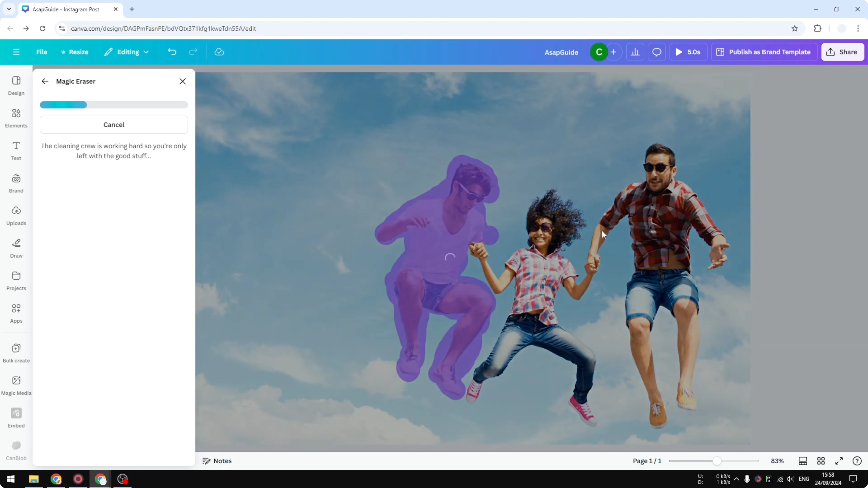868x488 pixels.
Task: Open grid view of pages
Action: click(821, 461)
